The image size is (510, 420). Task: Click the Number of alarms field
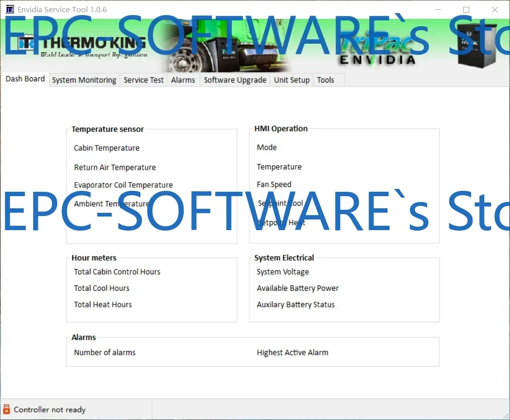tap(105, 353)
